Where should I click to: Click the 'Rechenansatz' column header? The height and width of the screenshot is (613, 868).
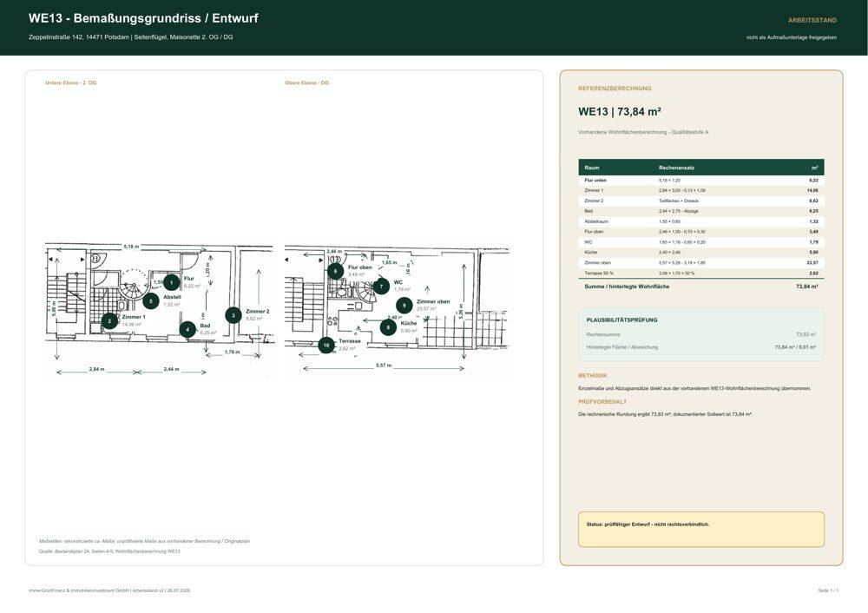(x=676, y=168)
